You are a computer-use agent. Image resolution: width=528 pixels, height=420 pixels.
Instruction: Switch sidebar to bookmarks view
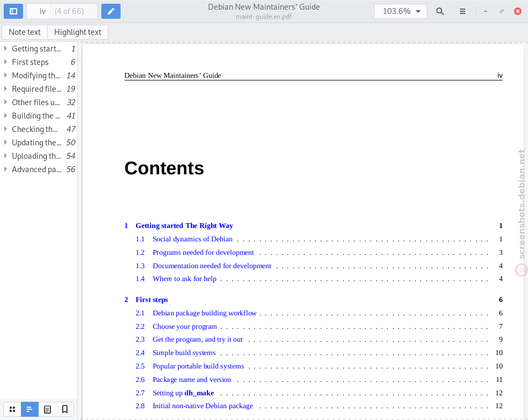tap(65, 409)
